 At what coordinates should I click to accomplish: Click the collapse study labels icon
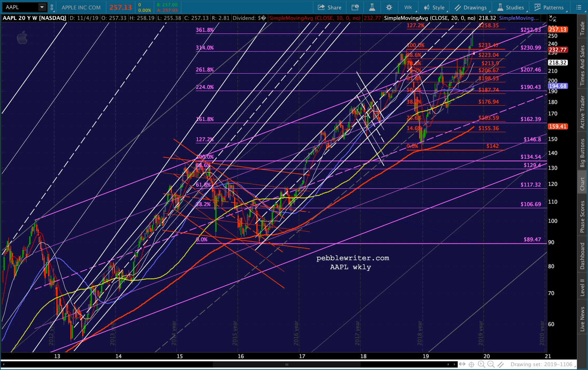[552, 18]
